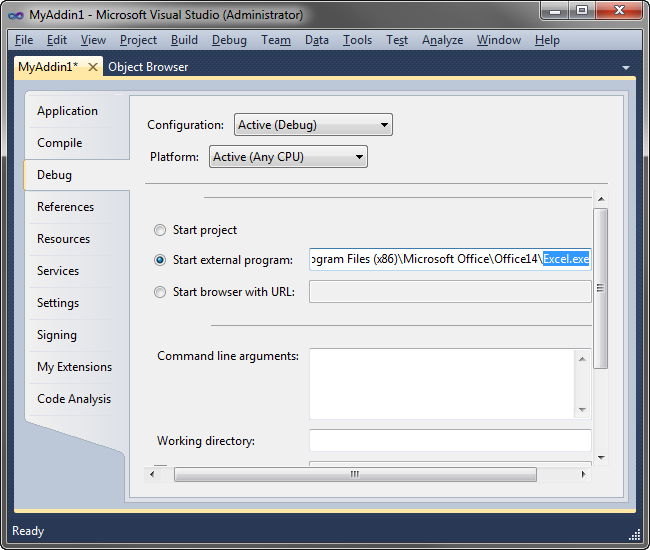The width and height of the screenshot is (650, 550).
Task: Click the debug page vertical scroll up arrow
Action: 601,199
